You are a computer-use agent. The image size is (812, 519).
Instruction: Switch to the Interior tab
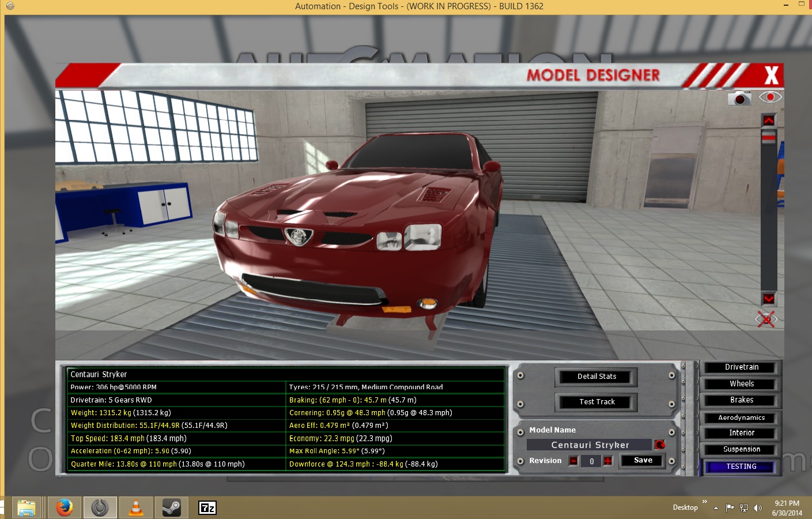click(x=741, y=433)
